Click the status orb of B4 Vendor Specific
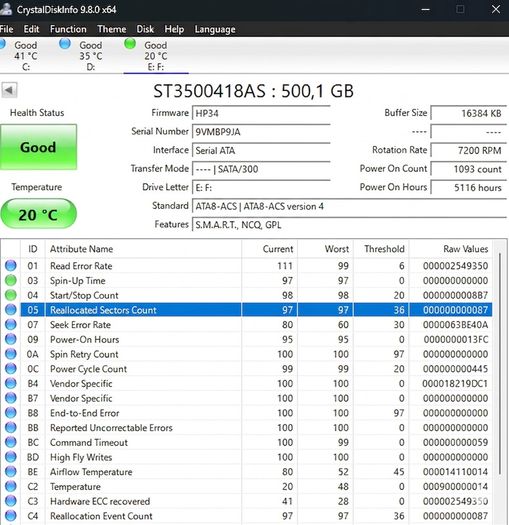 point(11,383)
